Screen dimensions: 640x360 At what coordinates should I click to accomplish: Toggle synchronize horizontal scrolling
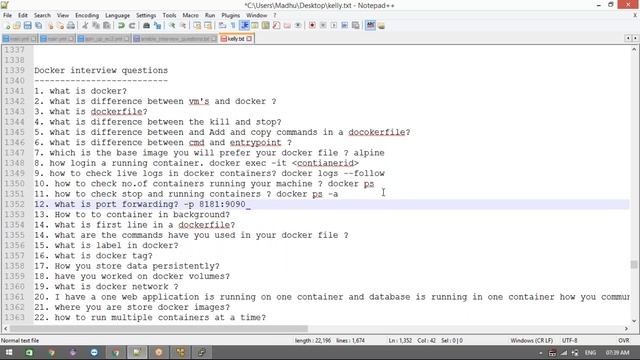pyautogui.click(x=208, y=26)
